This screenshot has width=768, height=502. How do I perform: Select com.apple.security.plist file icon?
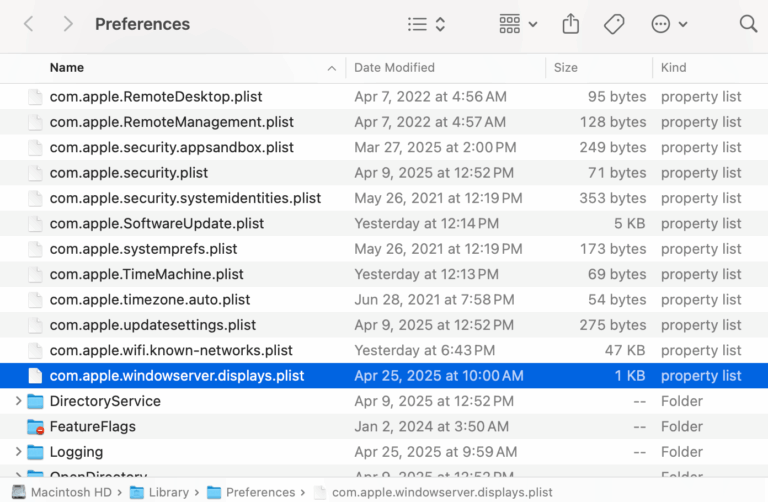pyautogui.click(x=35, y=173)
